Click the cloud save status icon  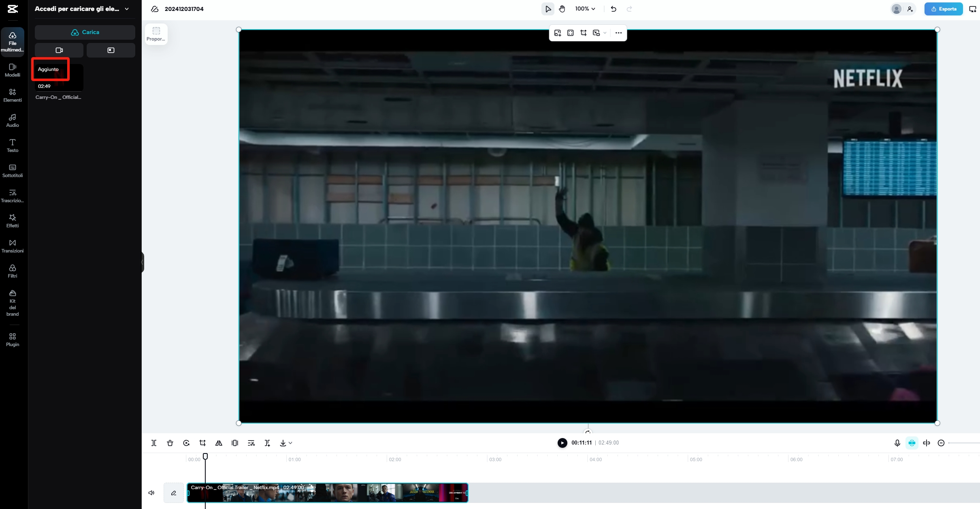click(x=154, y=9)
